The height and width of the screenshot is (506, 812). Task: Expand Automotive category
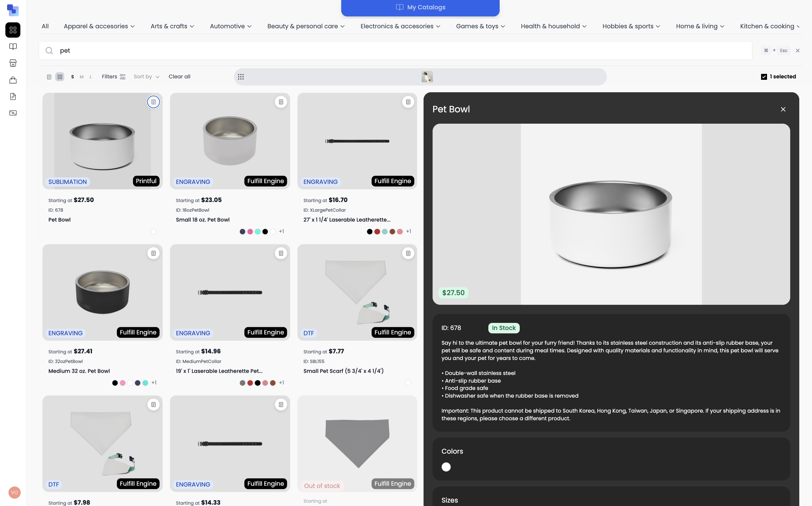click(x=231, y=26)
